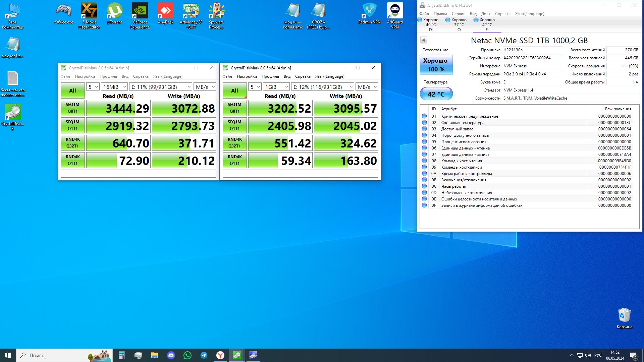Launch AnyDesk from the desktop
Screen dimensions: 644x362
coord(166,14)
